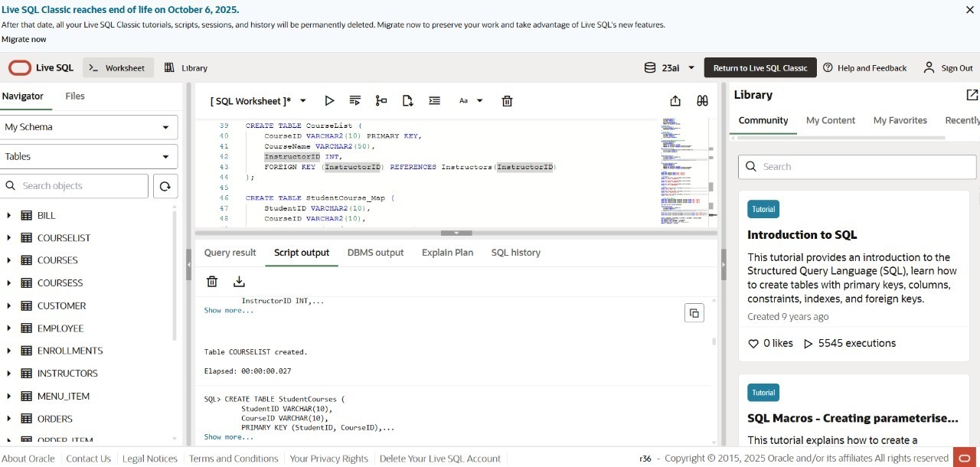Click Delete Your Live SQL Account
This screenshot has width=980, height=467.
[440, 459]
